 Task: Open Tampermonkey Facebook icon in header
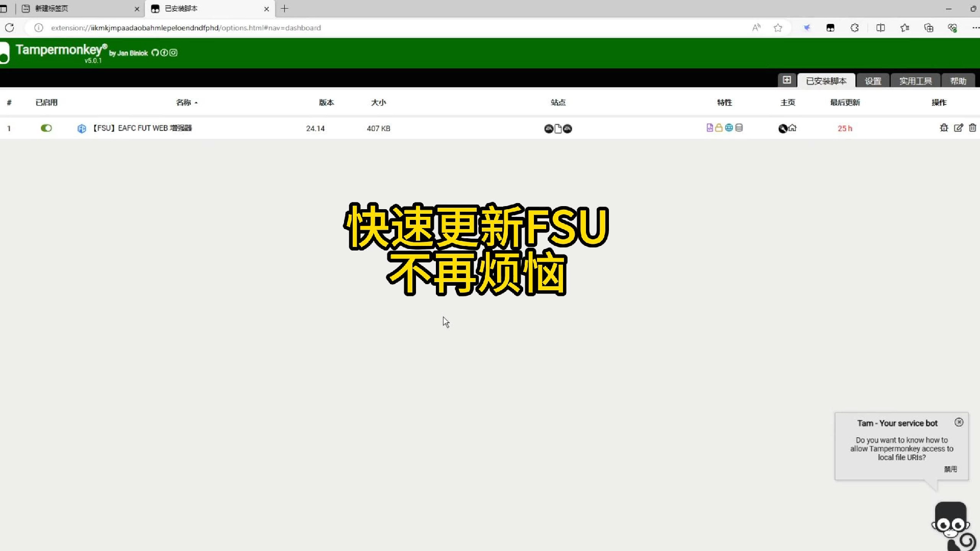(x=164, y=53)
